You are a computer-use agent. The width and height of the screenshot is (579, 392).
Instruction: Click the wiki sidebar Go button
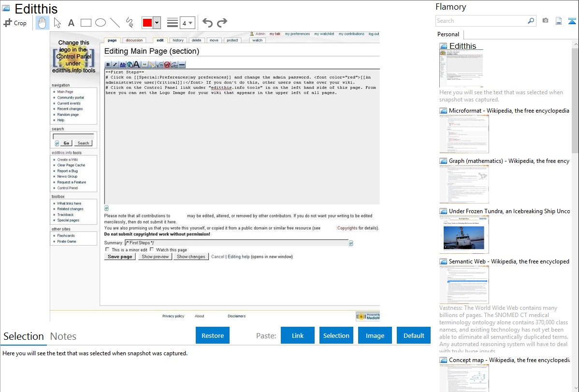coord(66,143)
